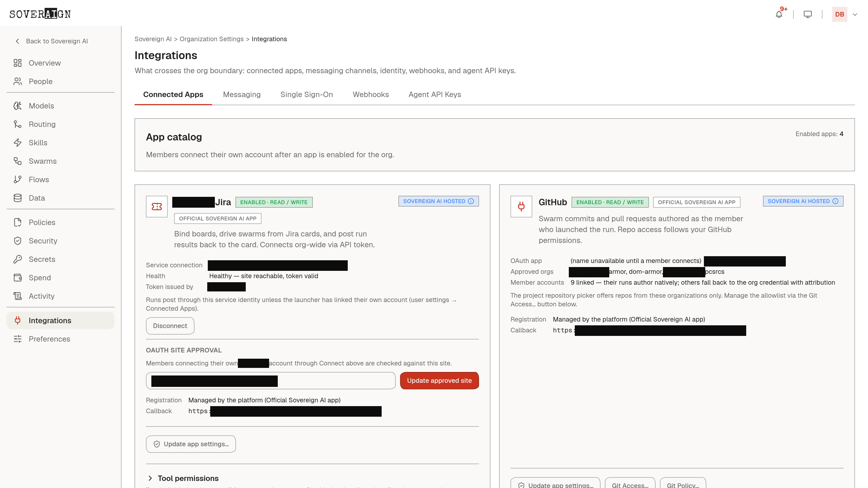The width and height of the screenshot is (868, 488).
Task: Show info on GitHub Sovereign AI Hosted badge
Action: coord(835,201)
